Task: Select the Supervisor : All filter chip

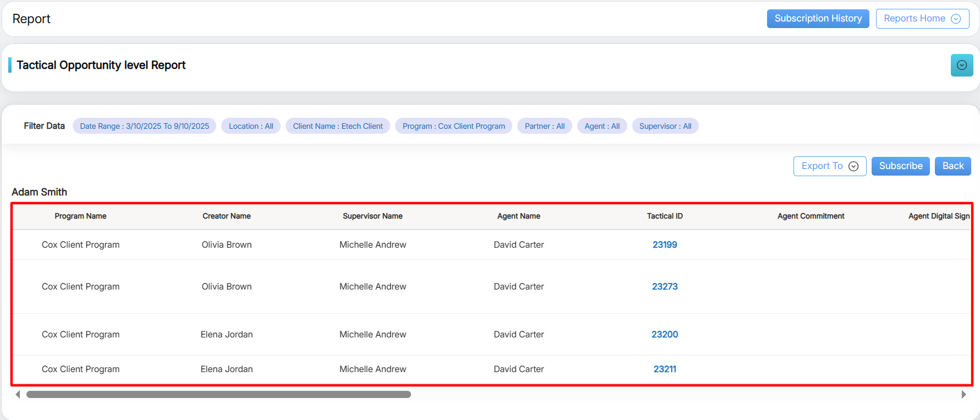Action: 665,126
